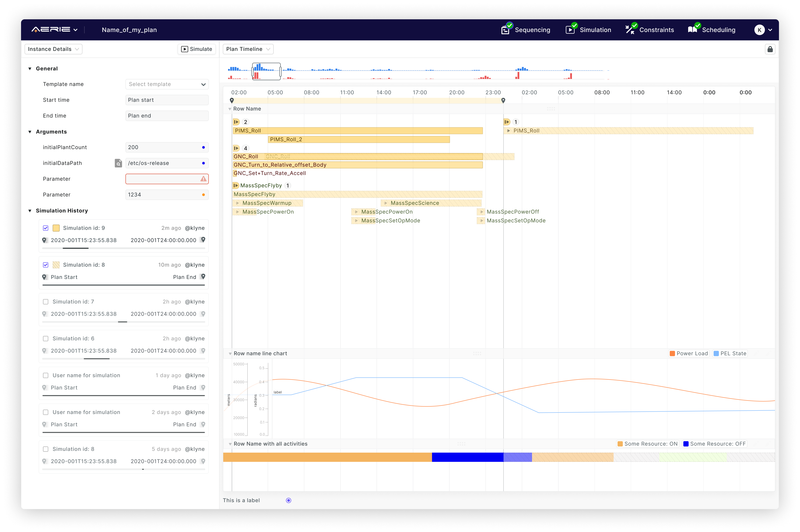Uncheck Simulation id: 9 in Simulation History
Viewport: 800px width, 532px height.
tap(46, 228)
